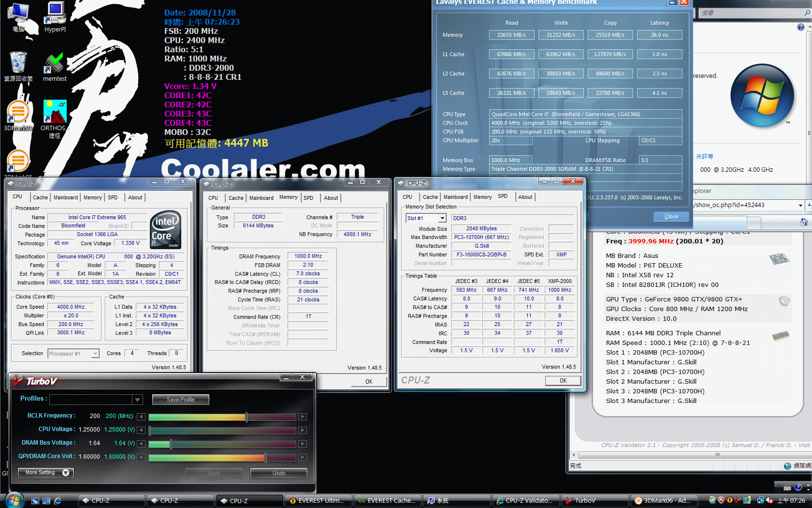Switch to EVEREST Ultim... taskbar button

point(319,501)
